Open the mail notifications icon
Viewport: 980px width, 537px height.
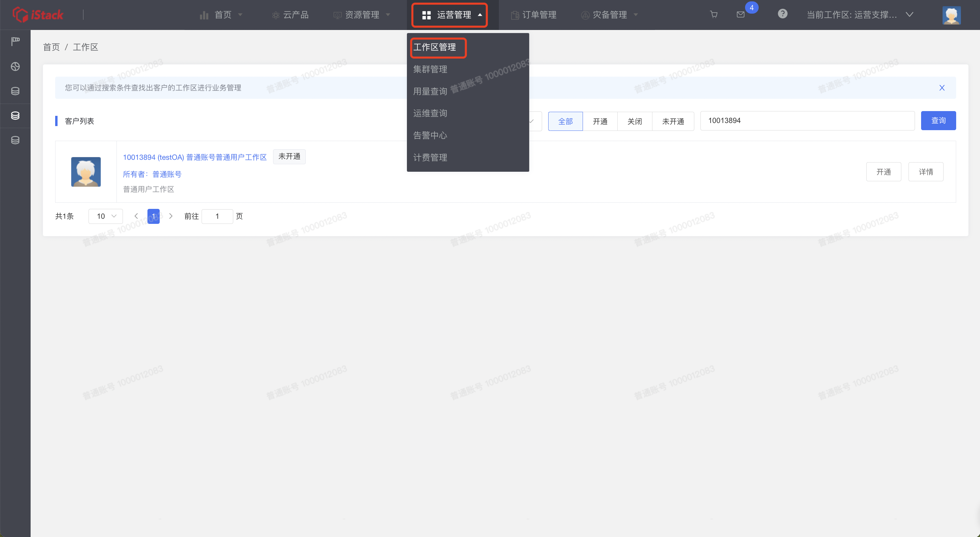(x=740, y=15)
